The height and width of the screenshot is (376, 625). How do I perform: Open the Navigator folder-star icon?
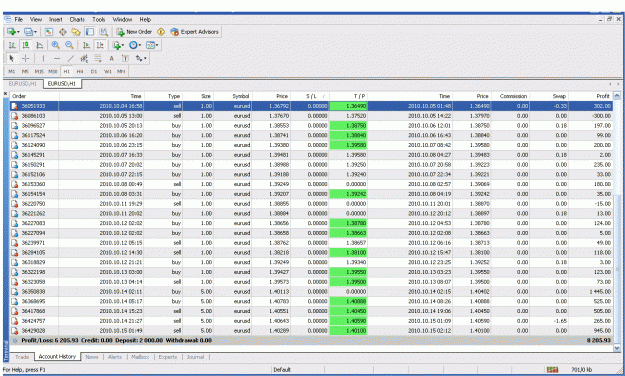pyautogui.click(x=76, y=32)
